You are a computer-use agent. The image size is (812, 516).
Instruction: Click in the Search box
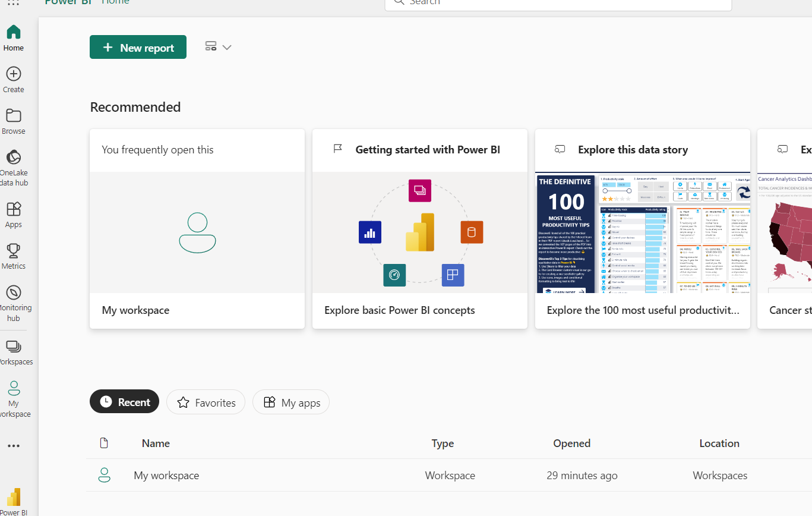[558, 3]
